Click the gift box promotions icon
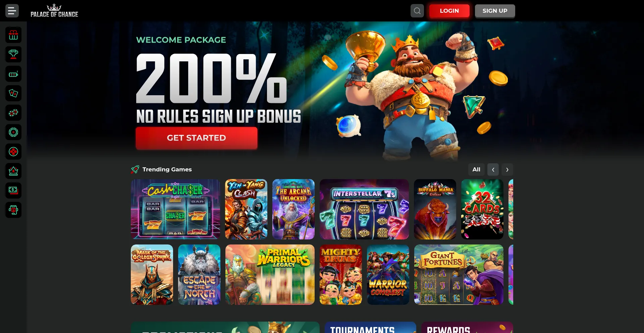The height and width of the screenshot is (333, 644). pos(13,35)
